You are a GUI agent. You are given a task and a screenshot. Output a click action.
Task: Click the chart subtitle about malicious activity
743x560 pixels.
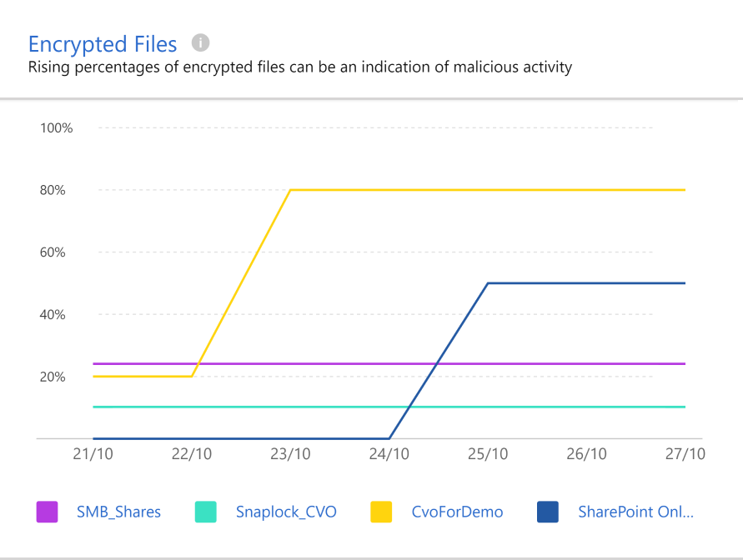click(300, 67)
